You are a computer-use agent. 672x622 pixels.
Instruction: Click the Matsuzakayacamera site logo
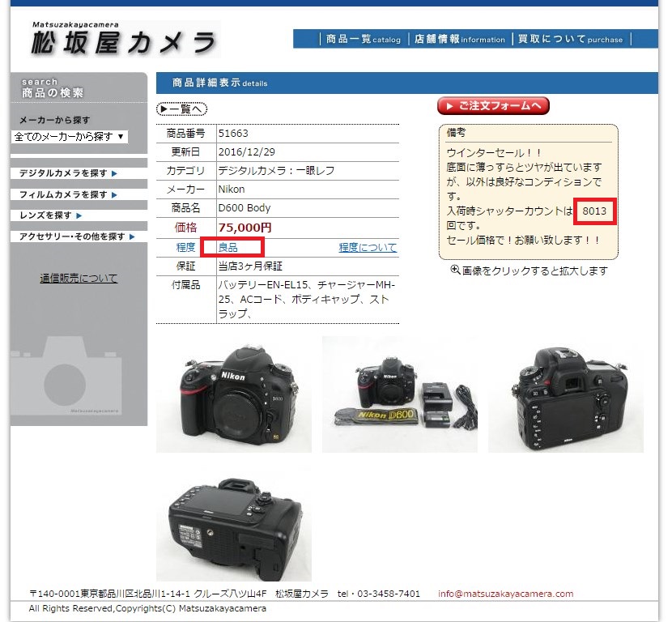[125, 40]
